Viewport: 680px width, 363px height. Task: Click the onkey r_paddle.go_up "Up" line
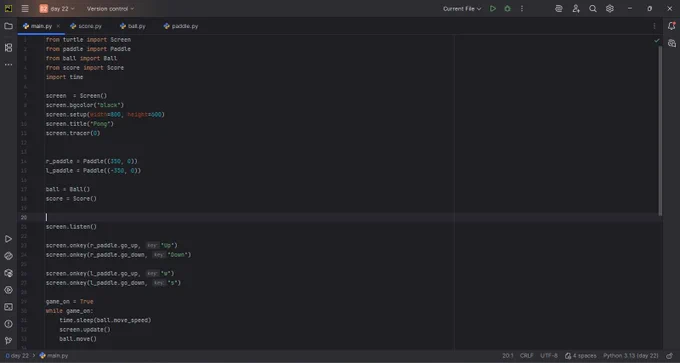tap(112, 245)
